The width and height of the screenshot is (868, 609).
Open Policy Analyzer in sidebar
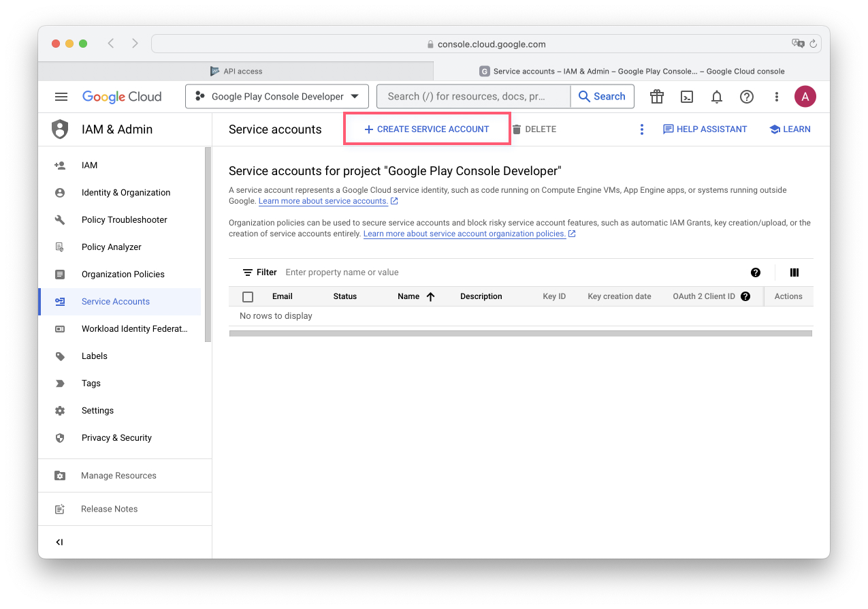pyautogui.click(x=111, y=247)
